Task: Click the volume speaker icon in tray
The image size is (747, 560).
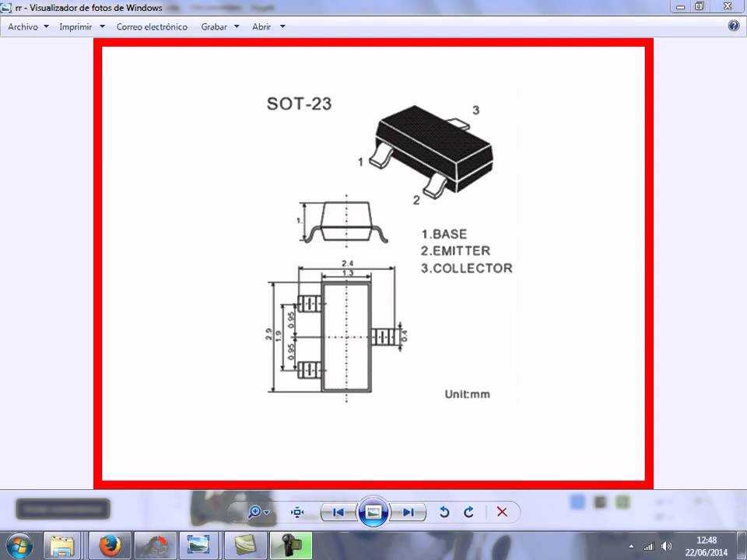Action: tap(666, 546)
